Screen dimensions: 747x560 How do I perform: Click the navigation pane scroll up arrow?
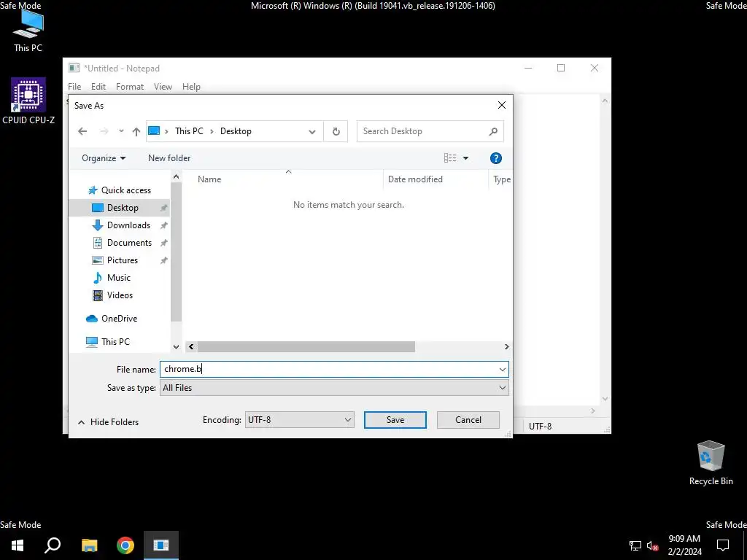[177, 176]
